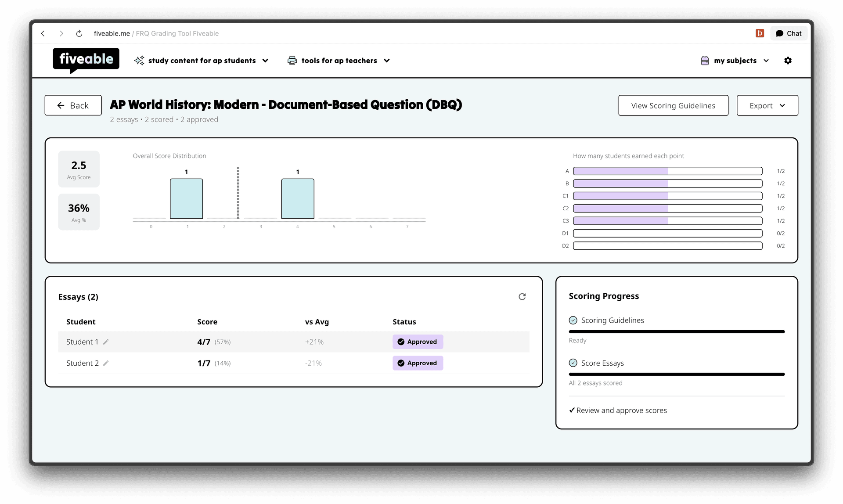Click the sparkle icon next to study content
The image size is (843, 504).
tap(139, 61)
